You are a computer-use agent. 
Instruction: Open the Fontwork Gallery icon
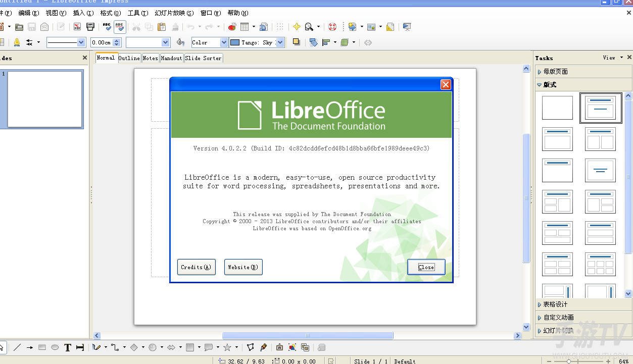(x=279, y=347)
